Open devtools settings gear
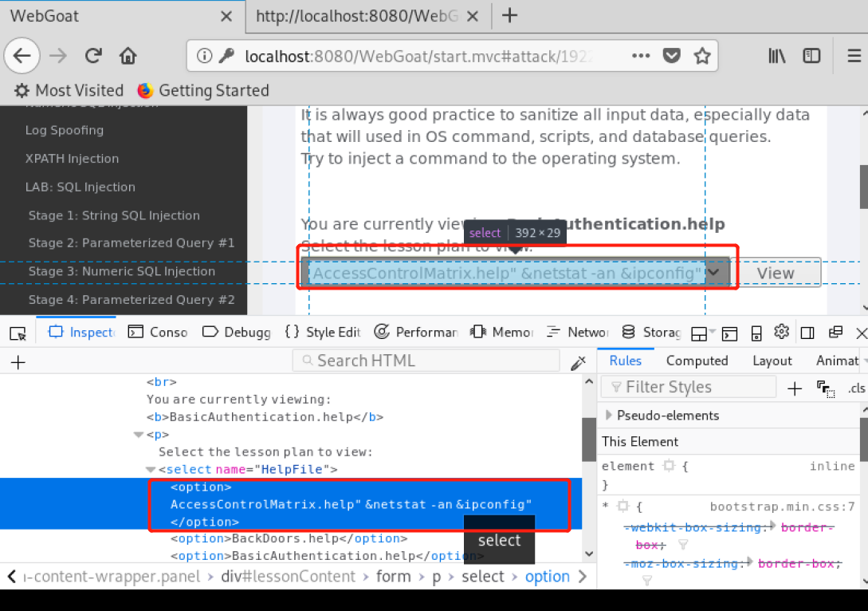This screenshot has height=611, width=868. click(781, 332)
